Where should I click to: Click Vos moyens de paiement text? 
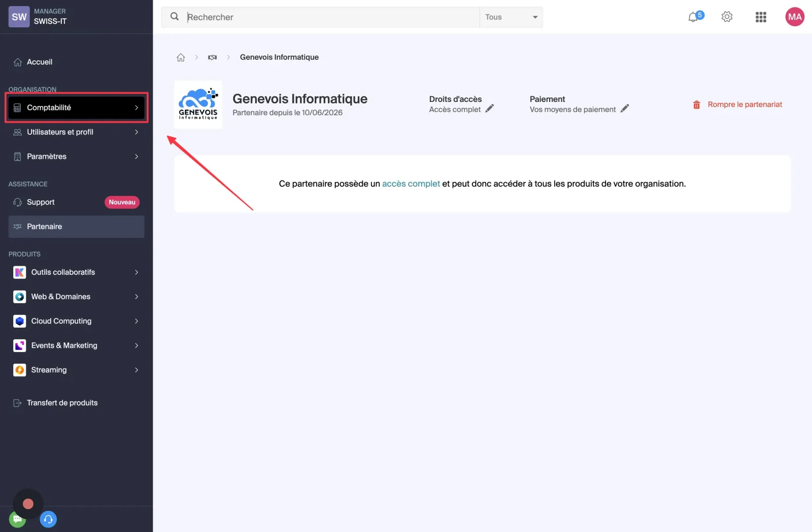coord(572,110)
